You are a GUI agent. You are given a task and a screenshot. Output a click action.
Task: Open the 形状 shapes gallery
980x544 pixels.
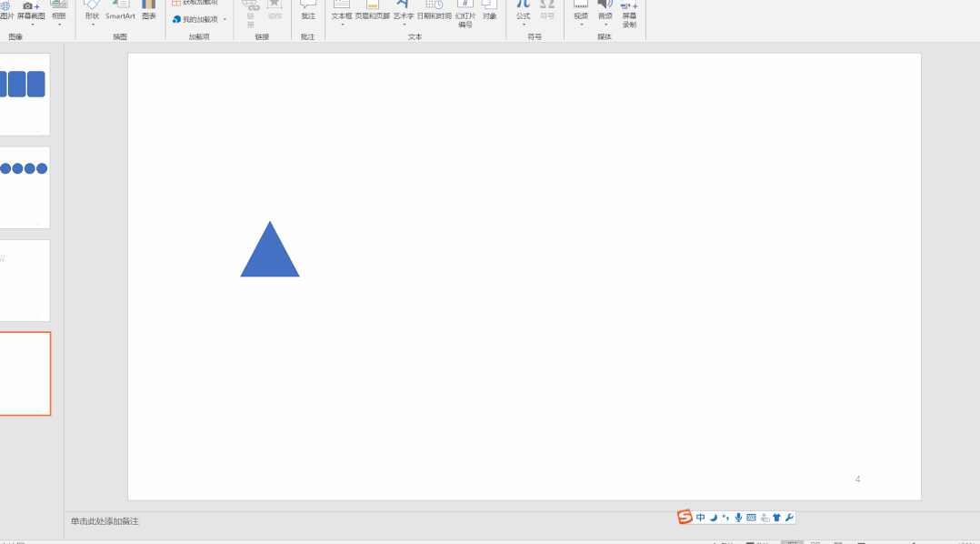pos(92,11)
